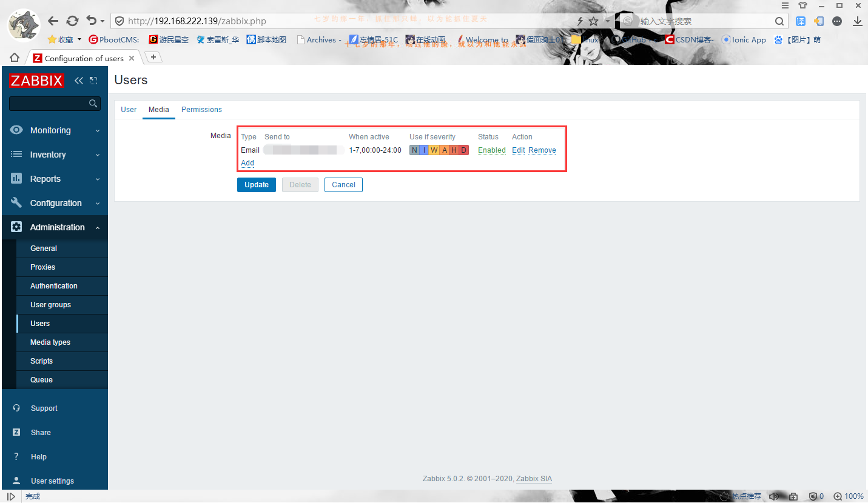Image resolution: width=868 pixels, height=503 pixels.
Task: Click the bookmark star in address bar
Action: tap(593, 21)
